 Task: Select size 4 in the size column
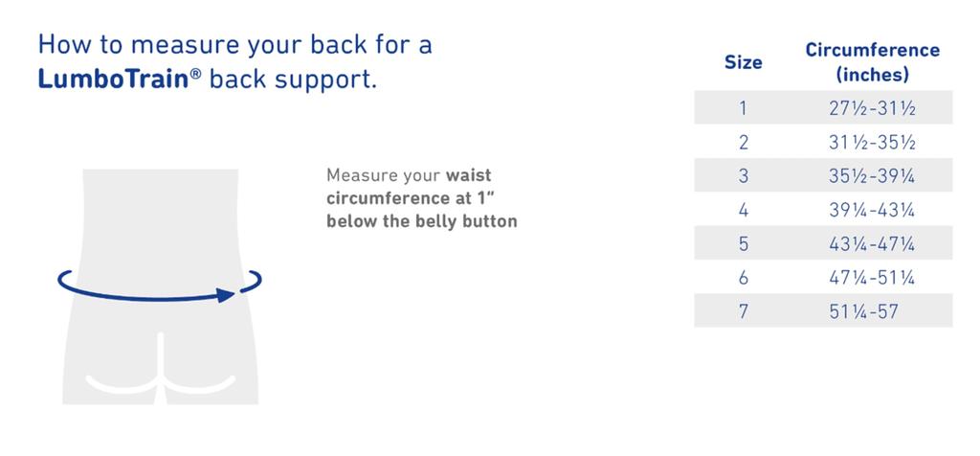coord(743,210)
